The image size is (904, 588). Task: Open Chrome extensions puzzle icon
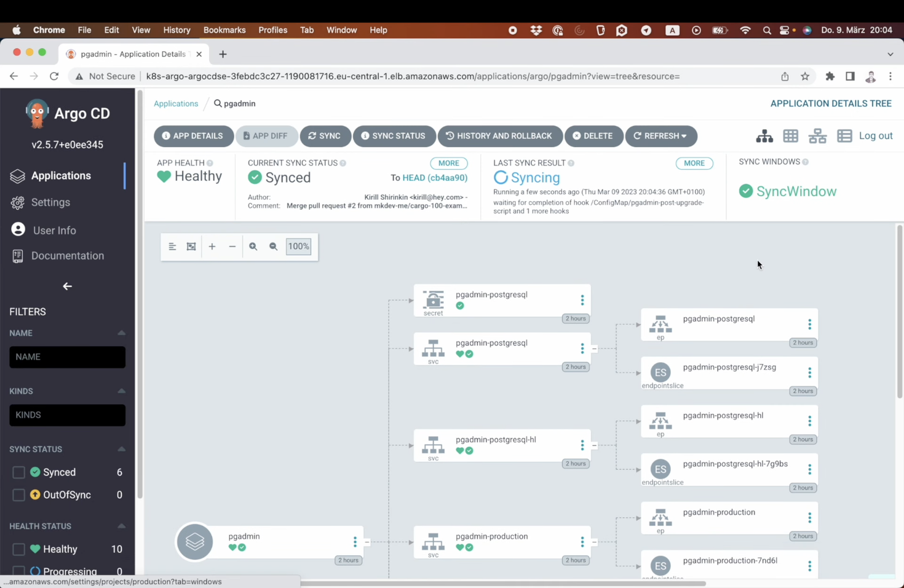click(x=830, y=76)
